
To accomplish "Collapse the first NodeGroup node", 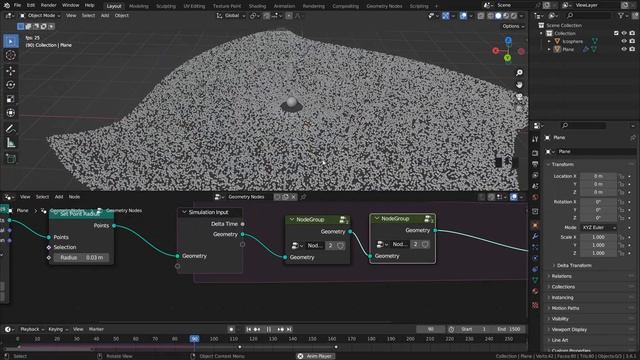I will (x=292, y=220).
